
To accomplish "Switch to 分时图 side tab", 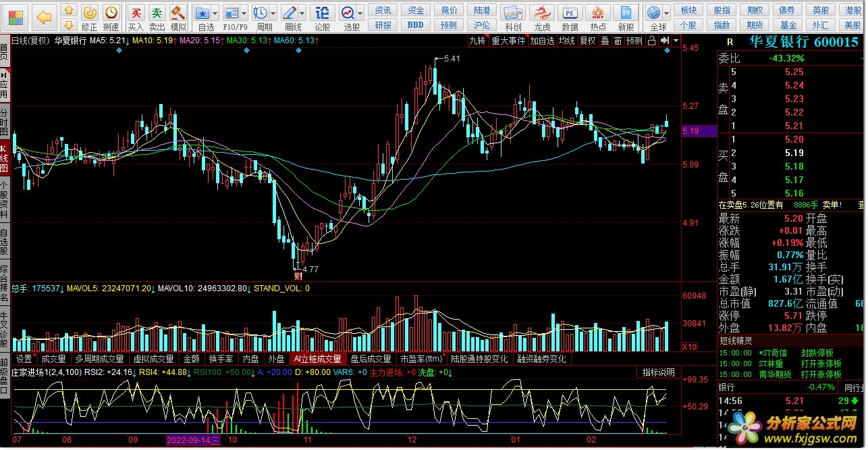I will [x=5, y=123].
